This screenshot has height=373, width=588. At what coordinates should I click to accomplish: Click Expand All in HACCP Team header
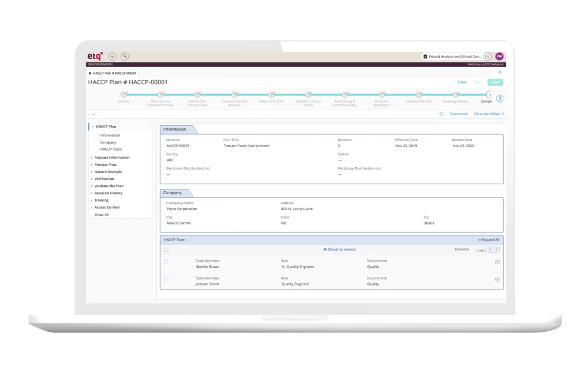[489, 240]
